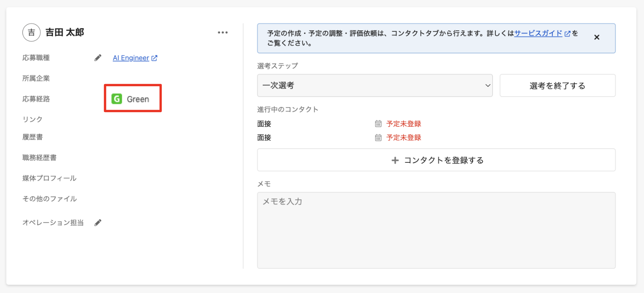
Task: Click the pencil icon beside 応募職種
Action: 98,58
